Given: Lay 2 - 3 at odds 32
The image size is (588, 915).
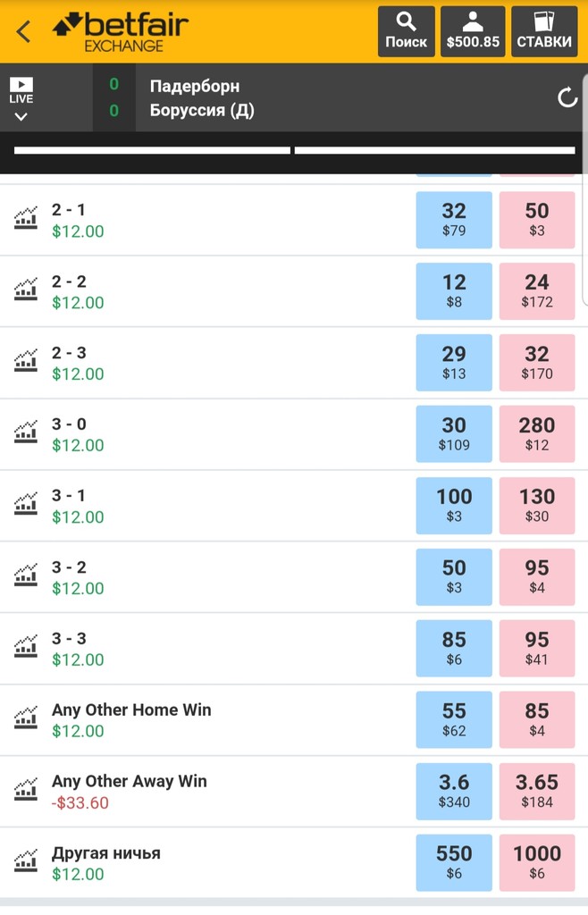Looking at the screenshot, I should (x=537, y=363).
